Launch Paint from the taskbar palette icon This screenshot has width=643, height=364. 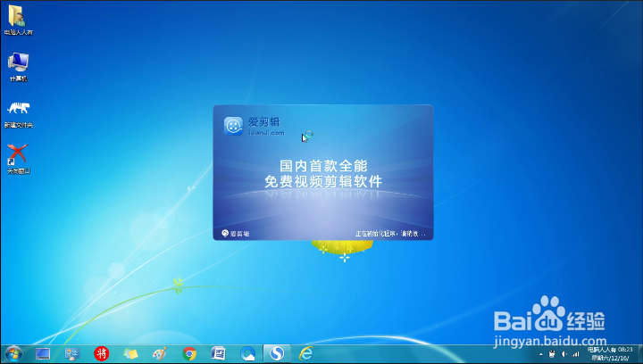[x=160, y=354]
